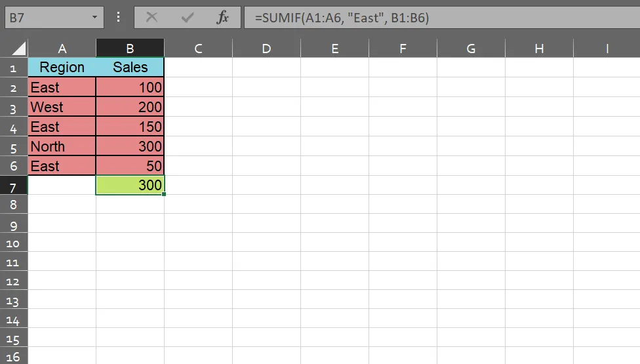Select row 15 header
This screenshot has width=640, height=364.
point(14,338)
